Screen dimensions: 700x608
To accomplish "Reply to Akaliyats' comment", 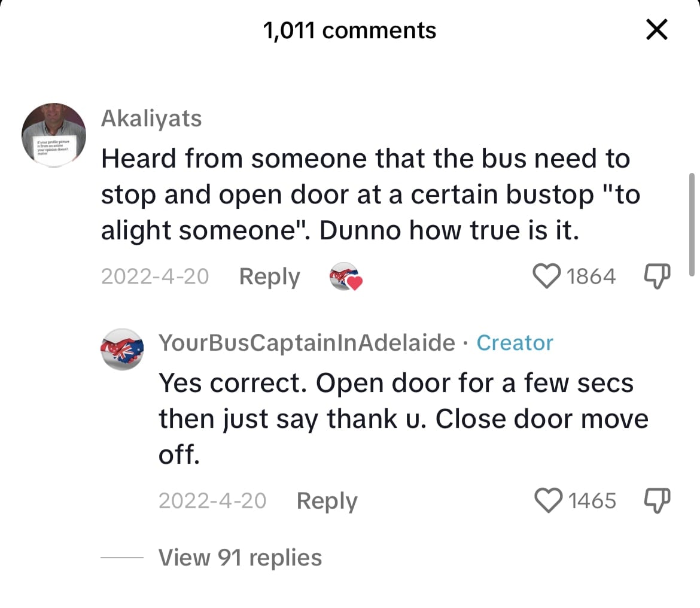I will (269, 276).
